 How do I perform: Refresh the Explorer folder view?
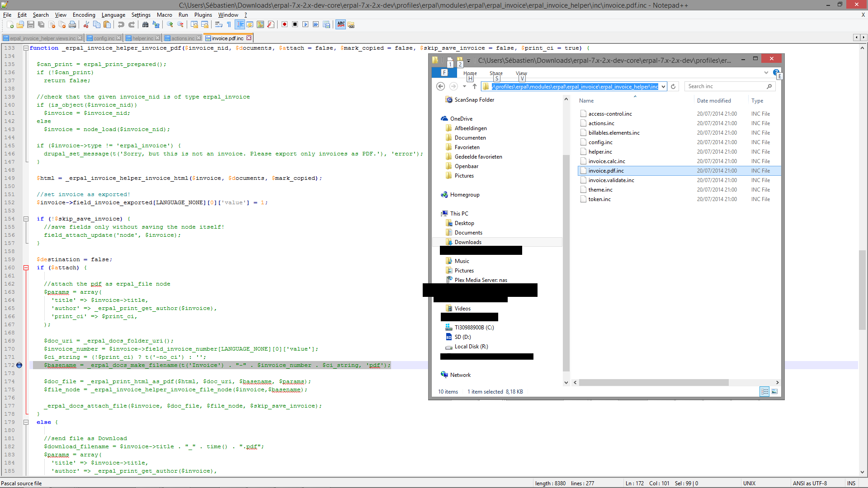(x=673, y=86)
